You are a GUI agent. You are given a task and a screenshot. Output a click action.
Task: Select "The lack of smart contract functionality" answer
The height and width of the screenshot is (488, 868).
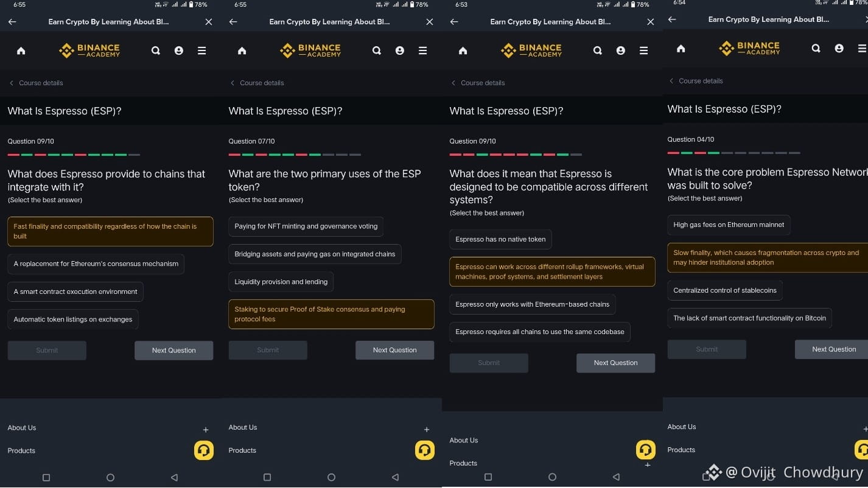click(x=749, y=318)
